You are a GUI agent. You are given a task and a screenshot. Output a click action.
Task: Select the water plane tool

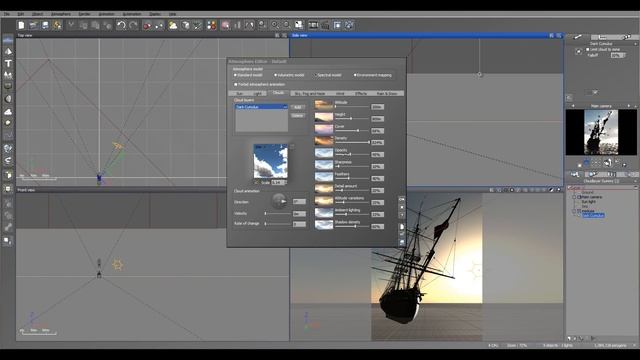pos(8,40)
